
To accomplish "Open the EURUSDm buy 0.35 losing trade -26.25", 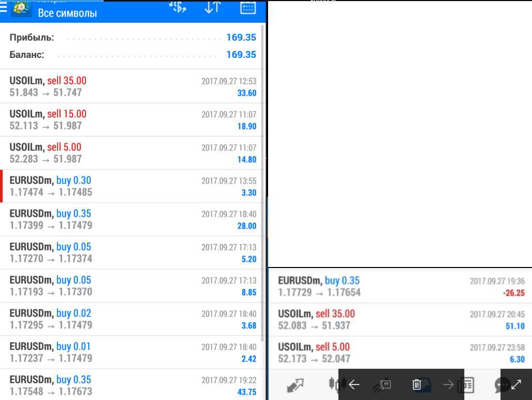I will [400, 286].
